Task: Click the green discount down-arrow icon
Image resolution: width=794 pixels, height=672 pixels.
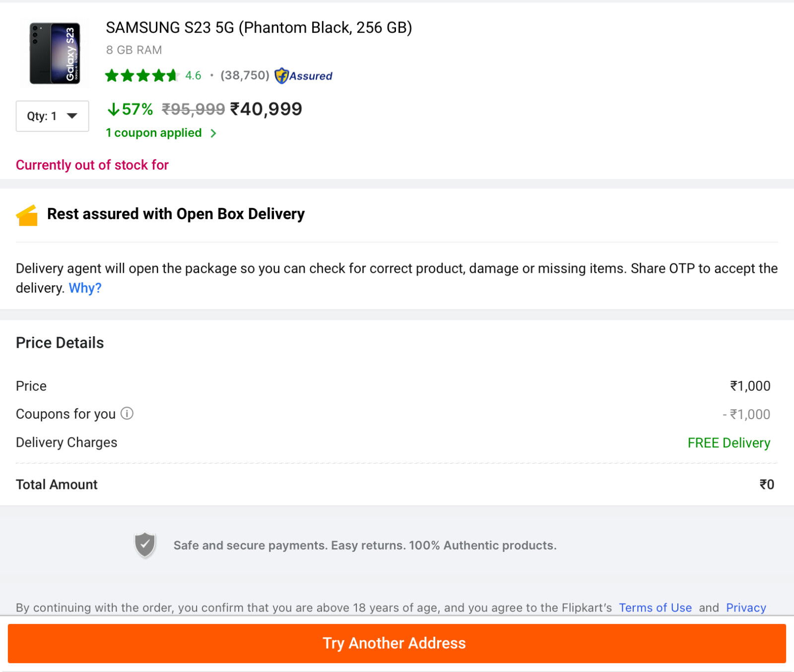Action: pos(113,109)
